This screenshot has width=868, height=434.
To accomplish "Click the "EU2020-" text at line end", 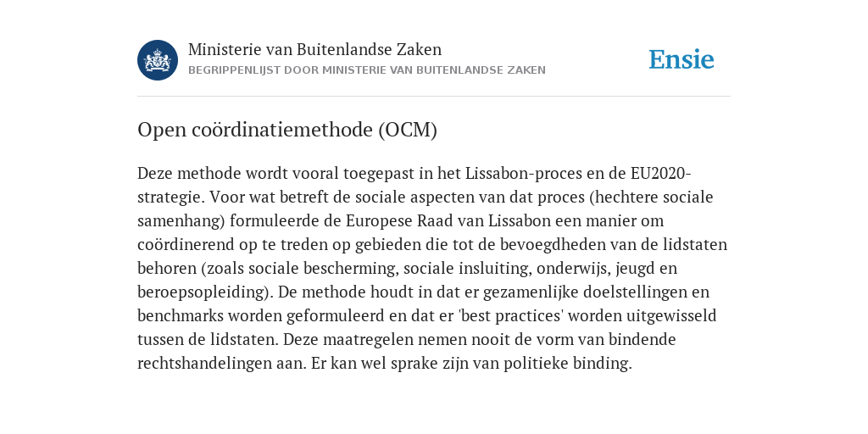I will pyautogui.click(x=661, y=173).
